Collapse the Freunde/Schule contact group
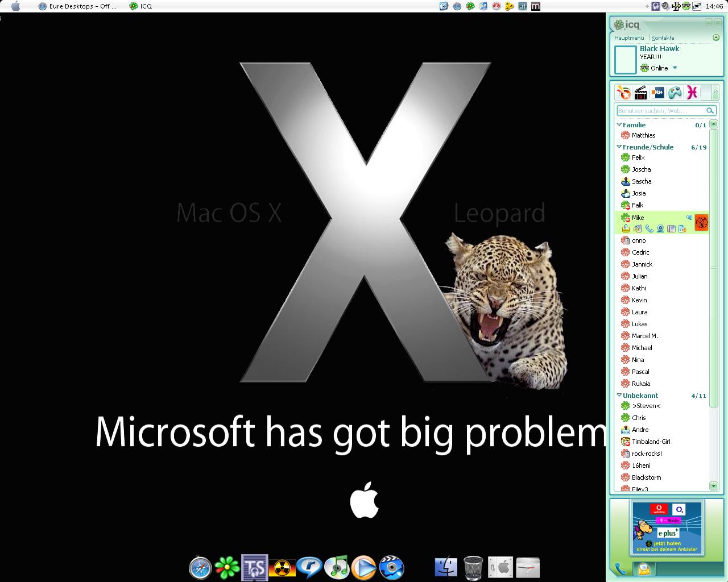The image size is (728, 582). point(619,147)
